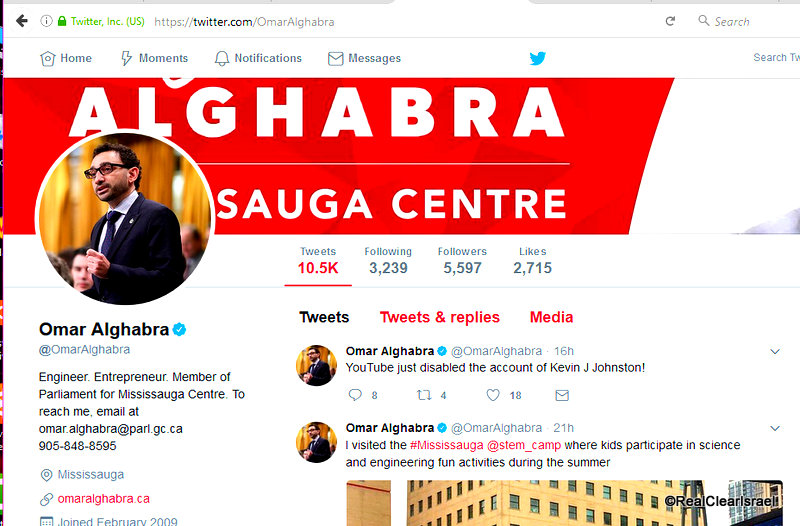This screenshot has width=800, height=526.
Task: Open site information icon in address bar
Action: click(46, 21)
